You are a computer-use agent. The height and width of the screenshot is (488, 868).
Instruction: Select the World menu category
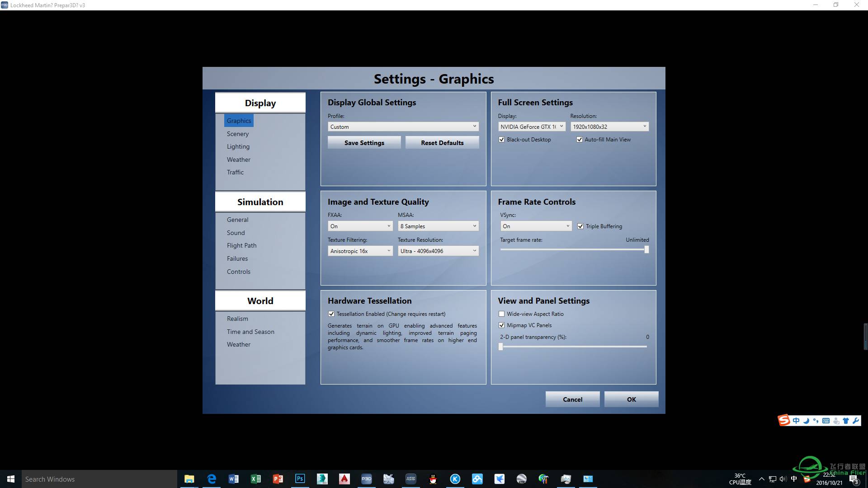pyautogui.click(x=260, y=300)
